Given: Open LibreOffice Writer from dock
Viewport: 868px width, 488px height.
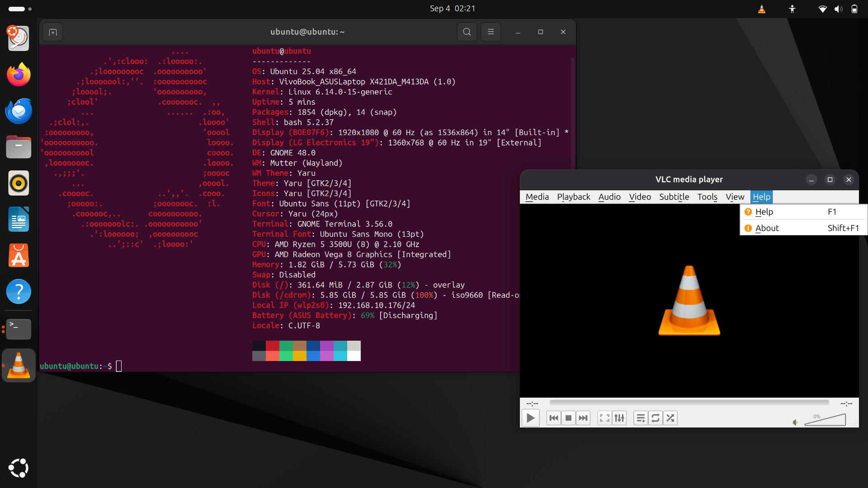Looking at the screenshot, I should (x=19, y=220).
